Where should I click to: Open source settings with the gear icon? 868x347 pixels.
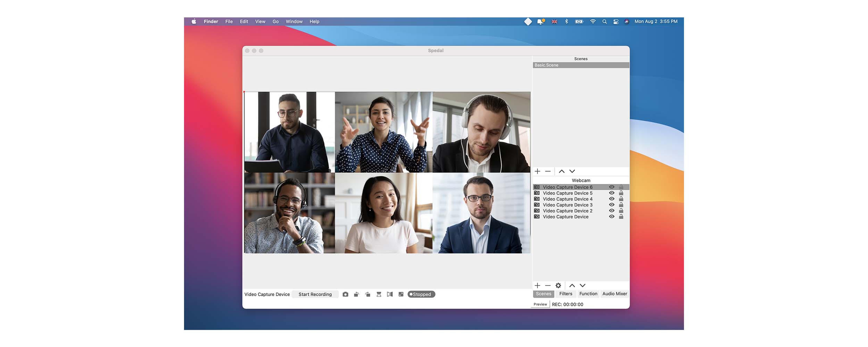(558, 286)
